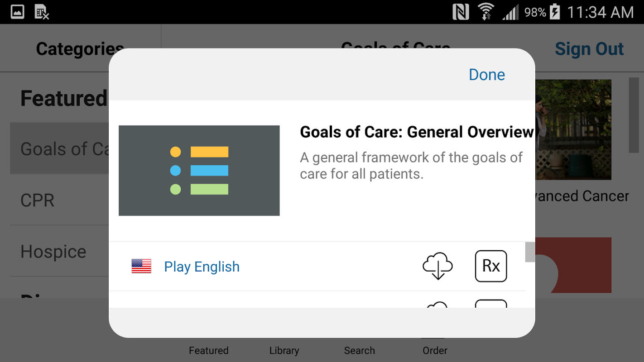Tap the picture notification icon in status bar
Image resolution: width=644 pixels, height=362 pixels.
click(18, 12)
